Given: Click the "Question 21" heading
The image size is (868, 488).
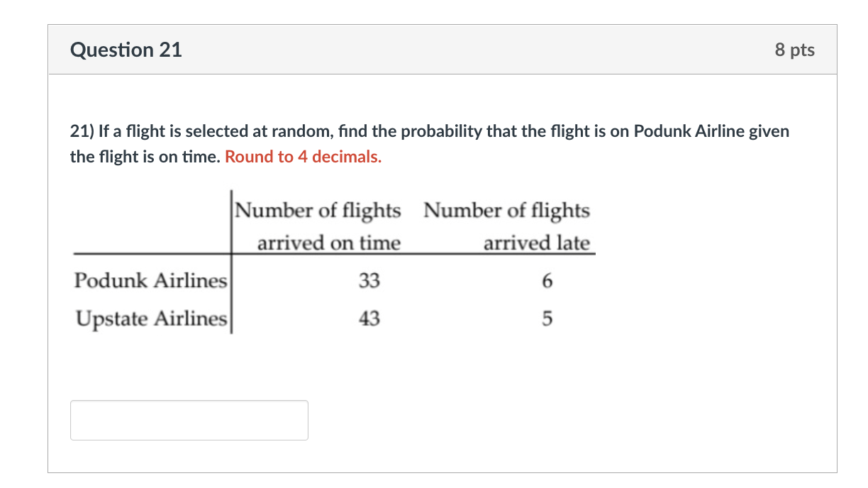Looking at the screenshot, I should point(126,50).
